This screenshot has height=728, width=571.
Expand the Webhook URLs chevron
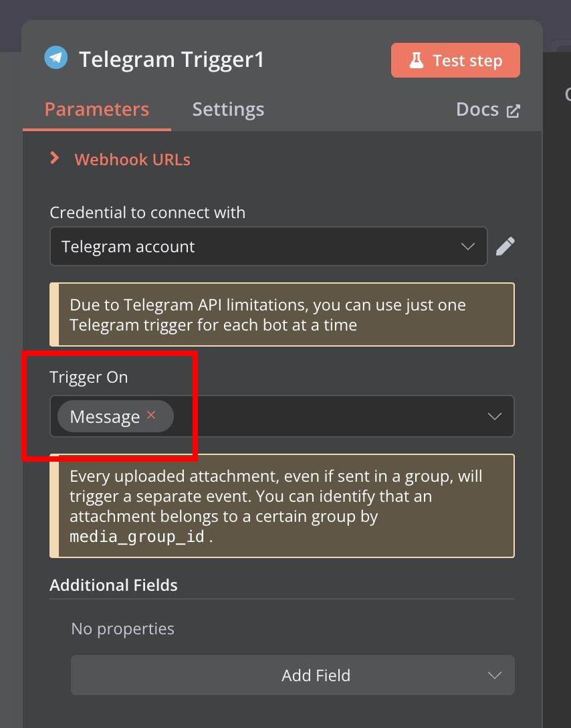click(x=55, y=159)
